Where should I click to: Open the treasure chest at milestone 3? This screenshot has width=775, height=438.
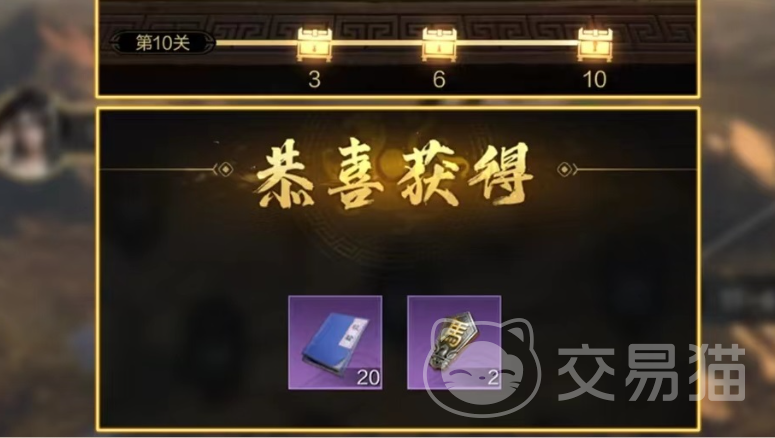coord(314,44)
